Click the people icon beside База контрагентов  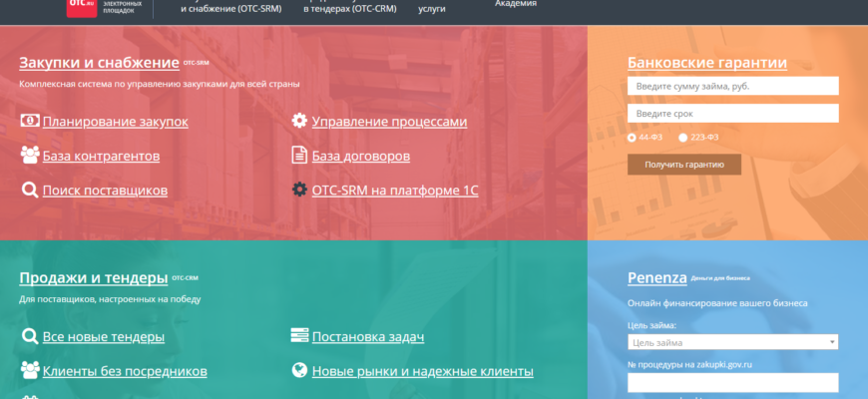(x=30, y=155)
